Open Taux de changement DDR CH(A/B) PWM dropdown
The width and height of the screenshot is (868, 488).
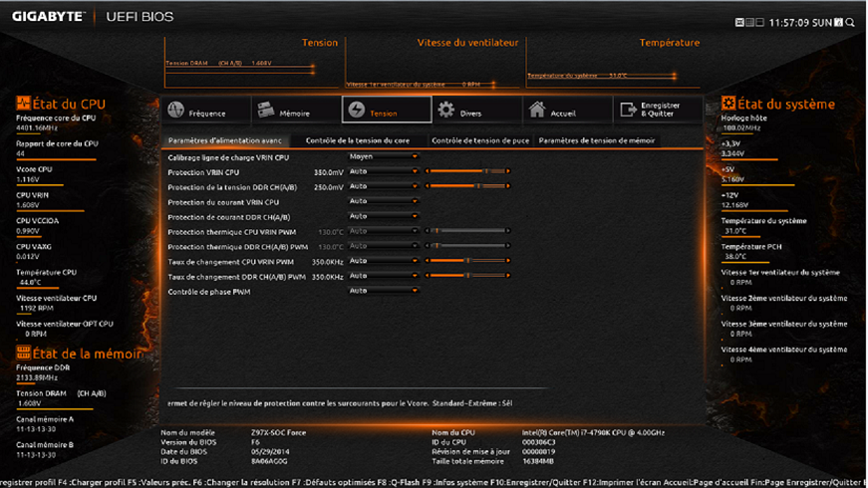383,276
